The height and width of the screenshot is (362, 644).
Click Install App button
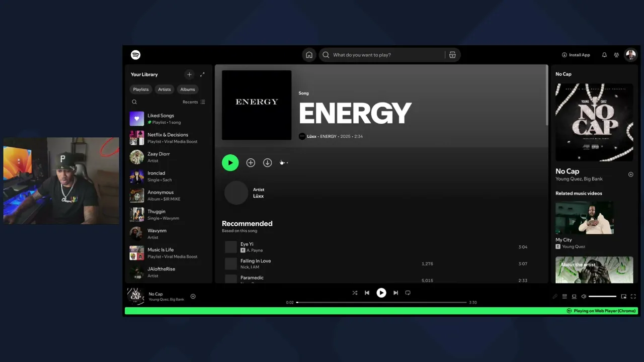576,55
